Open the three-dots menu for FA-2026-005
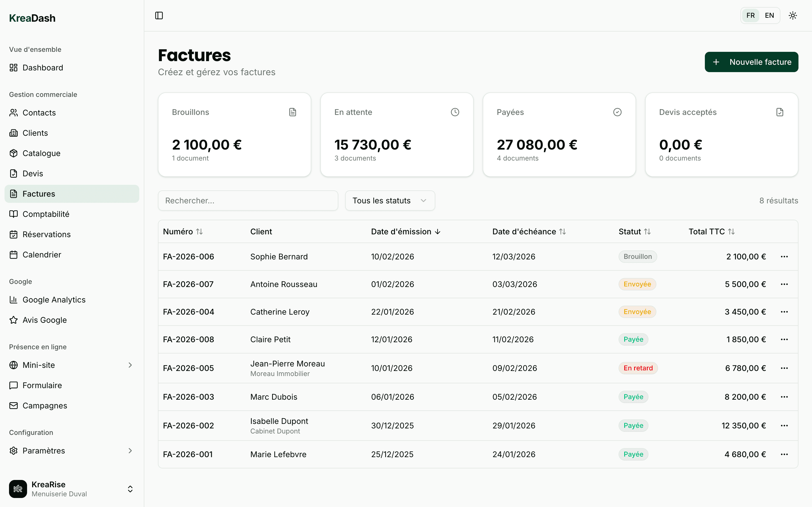Image resolution: width=812 pixels, height=507 pixels. [784, 368]
